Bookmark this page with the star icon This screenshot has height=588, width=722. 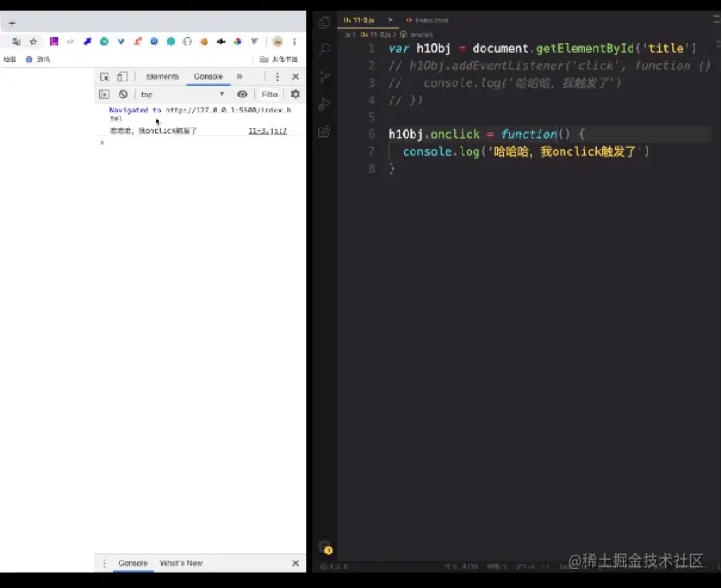33,42
